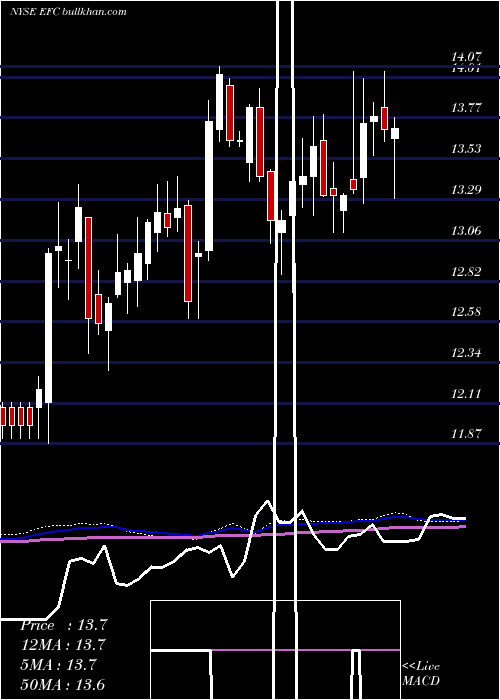Select the 14.07 price level label
This screenshot has width=500, height=700.
(466, 57)
